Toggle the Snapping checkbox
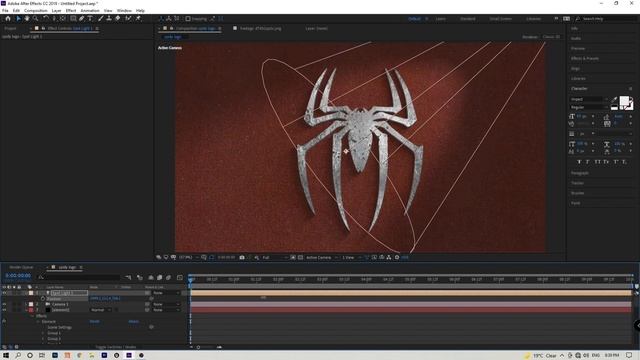This screenshot has height=360, width=640. [x=188, y=18]
